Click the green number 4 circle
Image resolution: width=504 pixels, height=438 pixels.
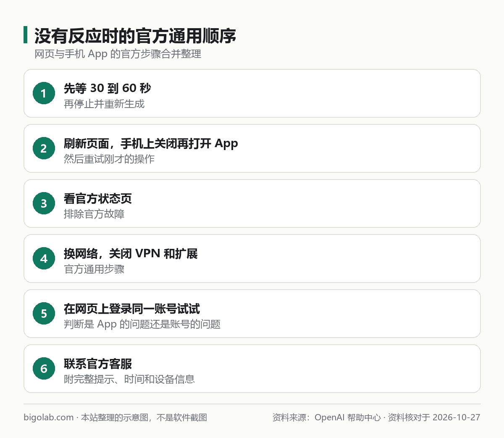(x=44, y=259)
